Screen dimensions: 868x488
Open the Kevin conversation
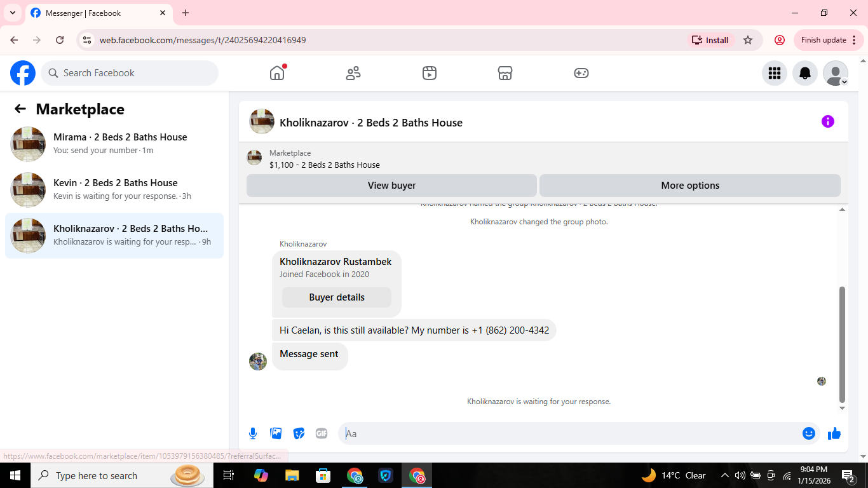tap(114, 189)
